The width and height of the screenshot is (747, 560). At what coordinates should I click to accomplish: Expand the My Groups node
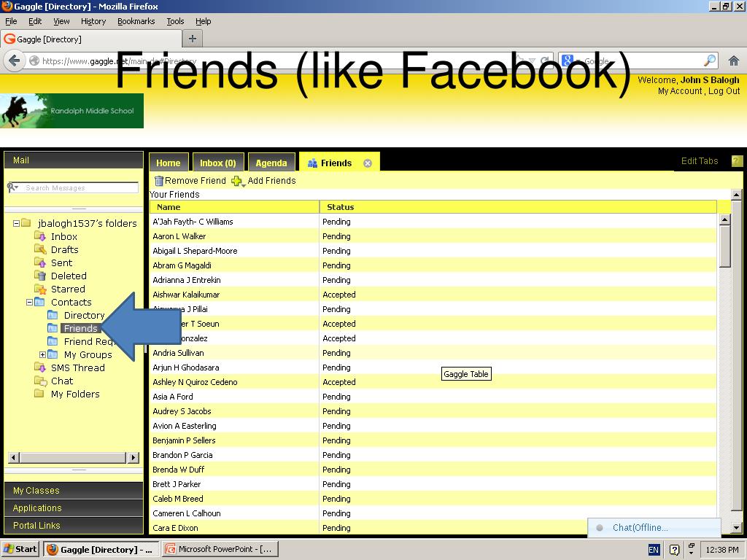point(42,354)
